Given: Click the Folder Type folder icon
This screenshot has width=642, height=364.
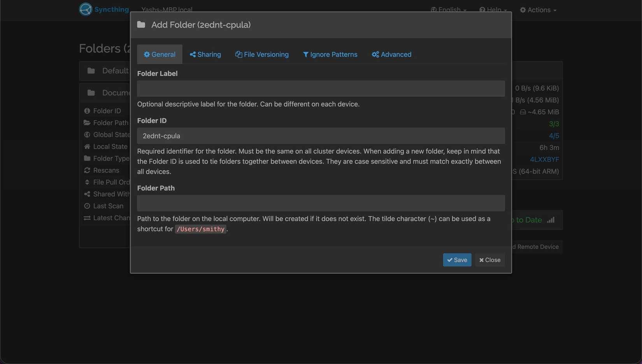Looking at the screenshot, I should tap(86, 158).
